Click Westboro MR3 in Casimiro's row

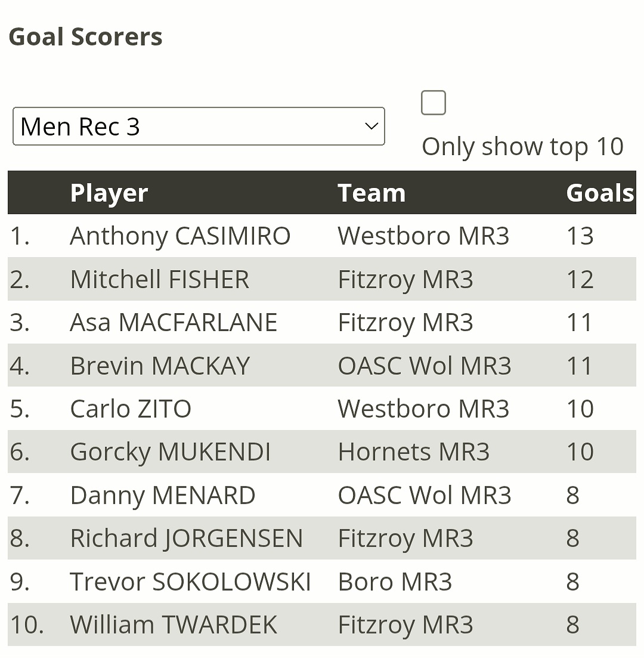(x=423, y=236)
